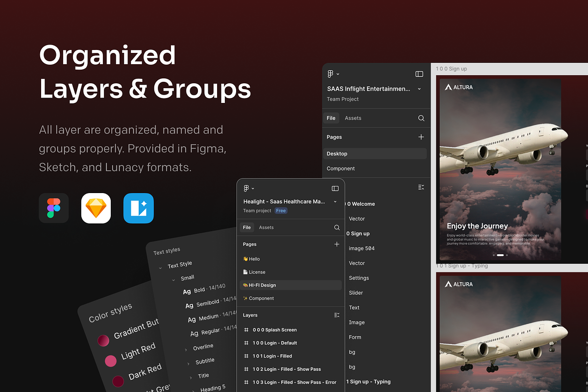Open Figma main menu in Healight panel
588x392 pixels.
248,188
